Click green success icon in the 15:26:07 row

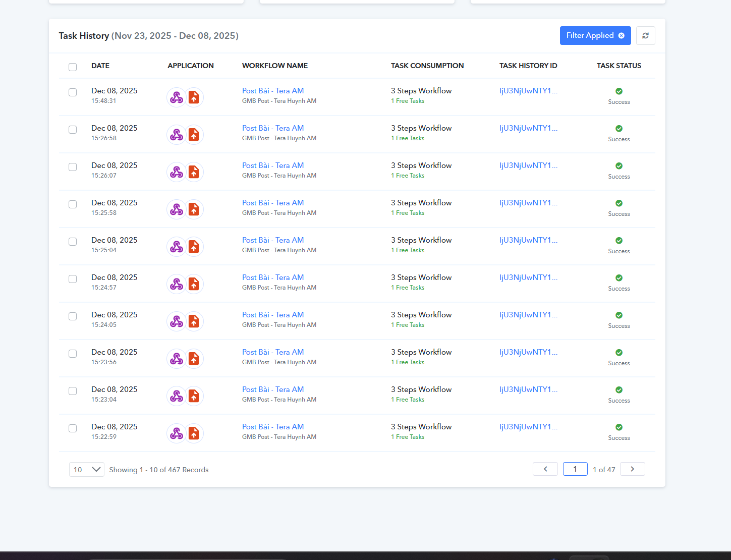pyautogui.click(x=619, y=166)
